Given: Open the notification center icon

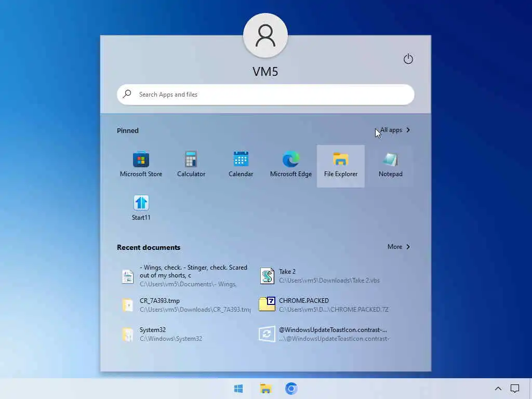Looking at the screenshot, I should [515, 389].
